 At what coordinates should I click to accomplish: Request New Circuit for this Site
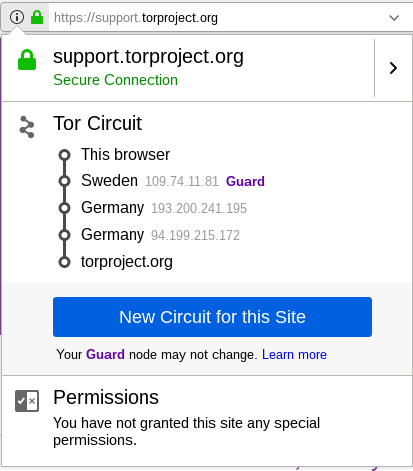212,317
